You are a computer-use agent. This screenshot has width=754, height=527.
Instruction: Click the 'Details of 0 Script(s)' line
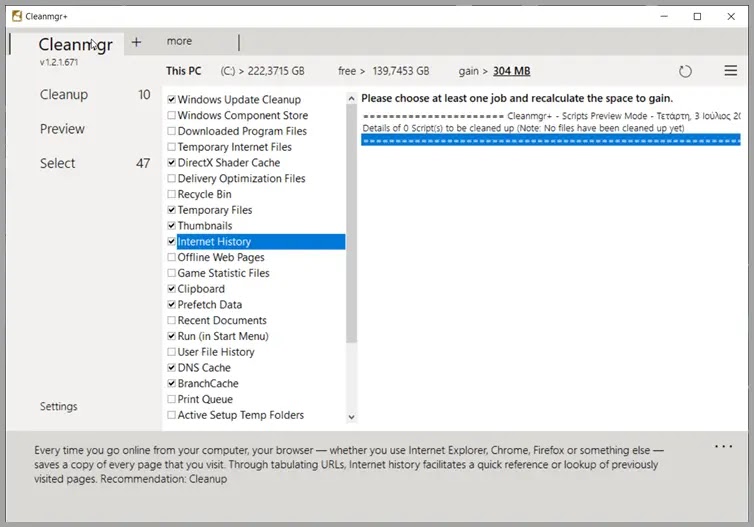(x=523, y=128)
